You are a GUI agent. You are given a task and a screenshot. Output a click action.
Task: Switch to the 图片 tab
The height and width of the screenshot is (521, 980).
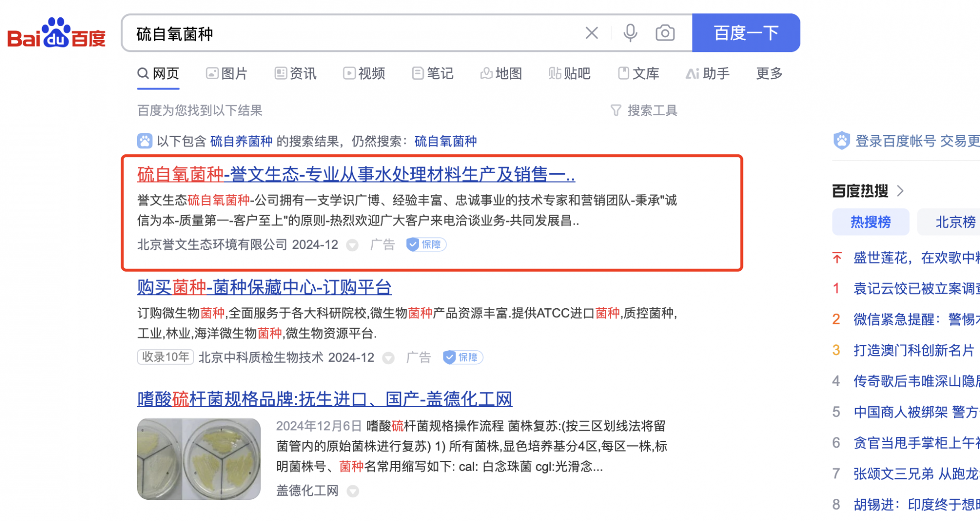227,74
